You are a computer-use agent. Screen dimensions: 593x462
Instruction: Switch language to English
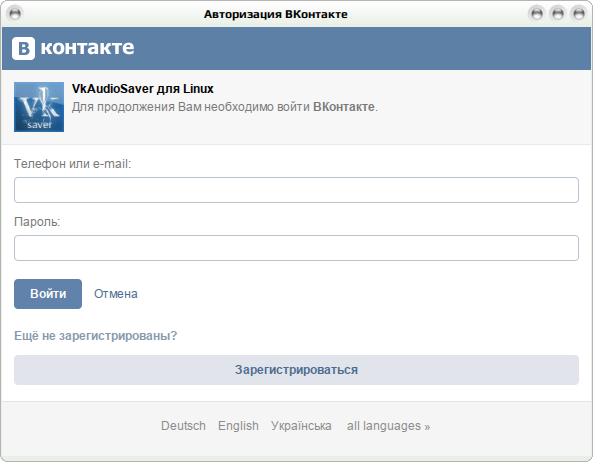tap(238, 426)
